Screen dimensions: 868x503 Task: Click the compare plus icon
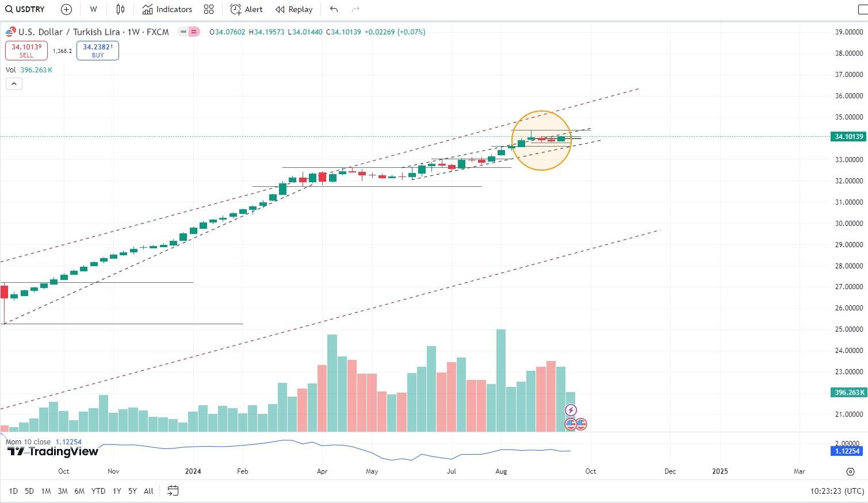[x=66, y=9]
